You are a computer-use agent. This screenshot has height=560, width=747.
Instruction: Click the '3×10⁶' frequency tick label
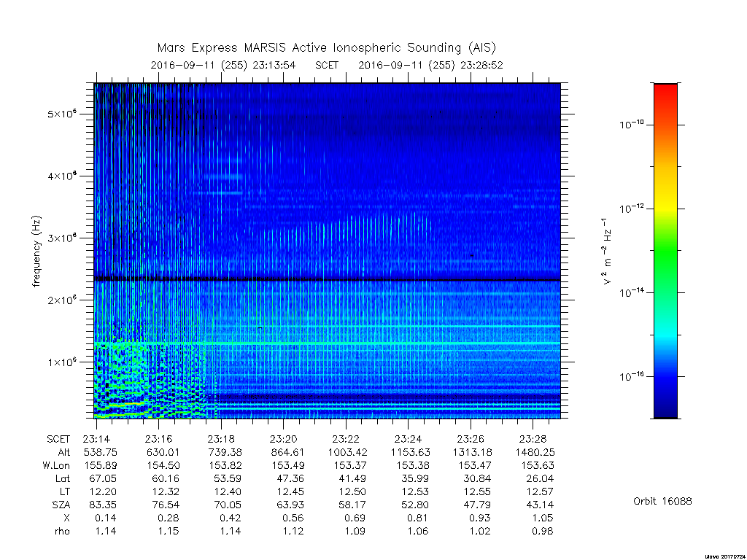point(62,238)
